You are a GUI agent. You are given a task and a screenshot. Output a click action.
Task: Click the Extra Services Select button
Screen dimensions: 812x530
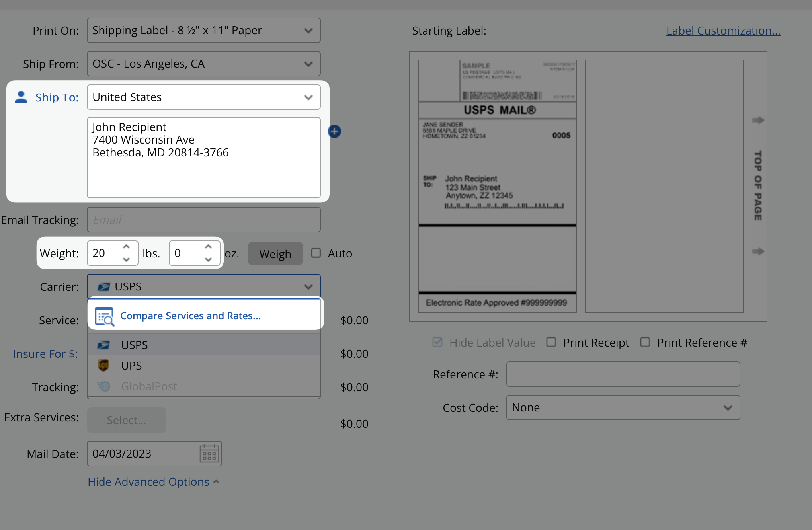[x=127, y=420]
